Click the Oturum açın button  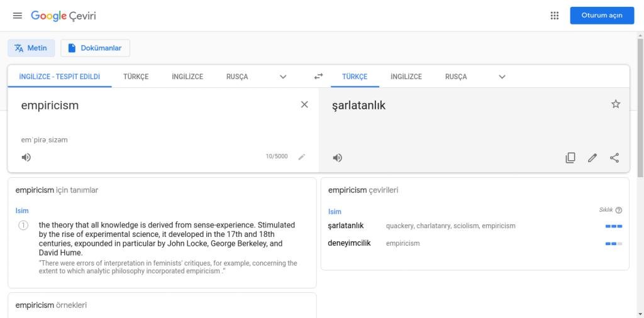click(x=602, y=16)
